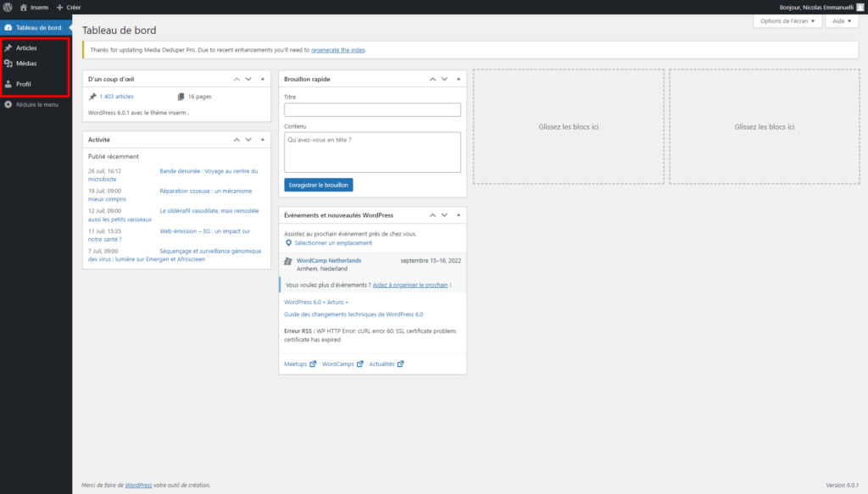
Task: Click the WordPress logo in admin bar
Action: [8, 7]
